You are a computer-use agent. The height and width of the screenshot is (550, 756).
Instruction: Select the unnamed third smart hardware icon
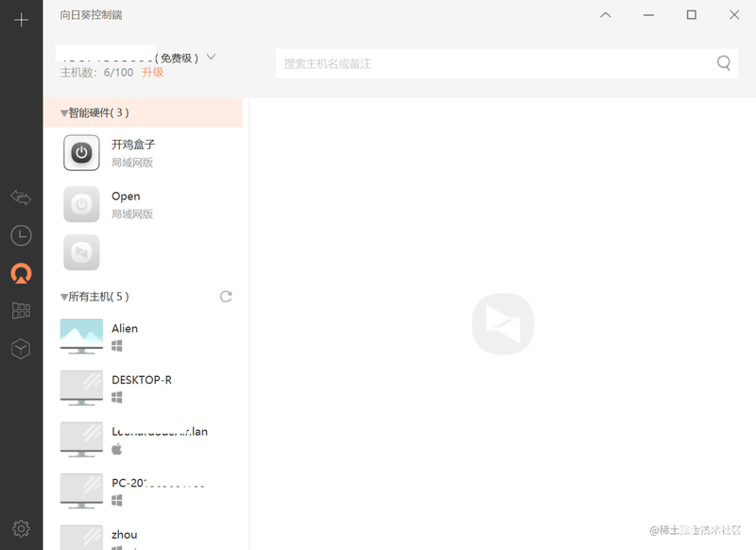pos(81,252)
